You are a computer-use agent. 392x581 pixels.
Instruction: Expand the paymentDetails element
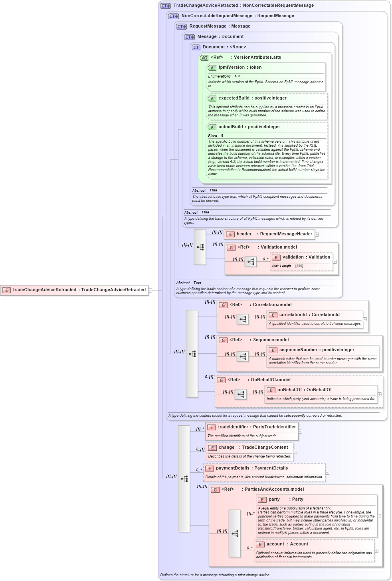click(x=327, y=473)
